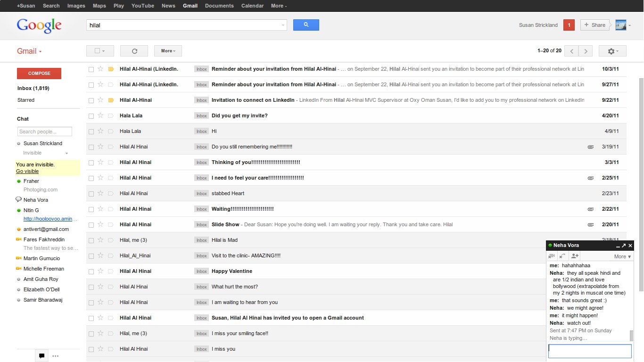The width and height of the screenshot is (644, 362).
Task: Mark 'Slide Show' email as important
Action: (x=111, y=224)
